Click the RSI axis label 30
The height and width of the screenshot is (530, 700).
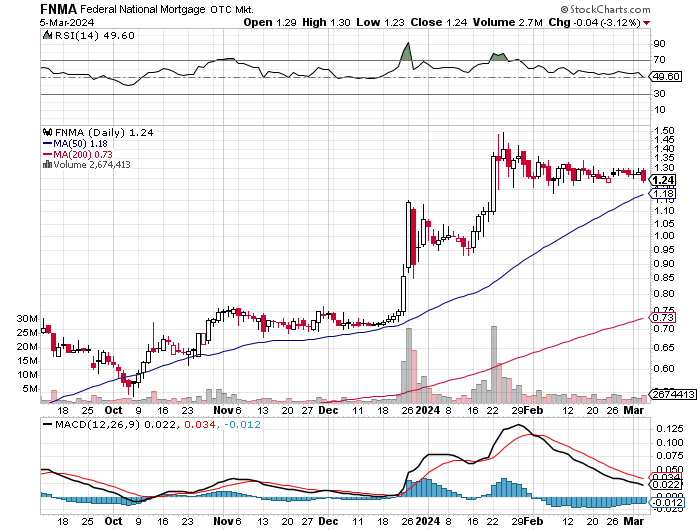(x=659, y=94)
